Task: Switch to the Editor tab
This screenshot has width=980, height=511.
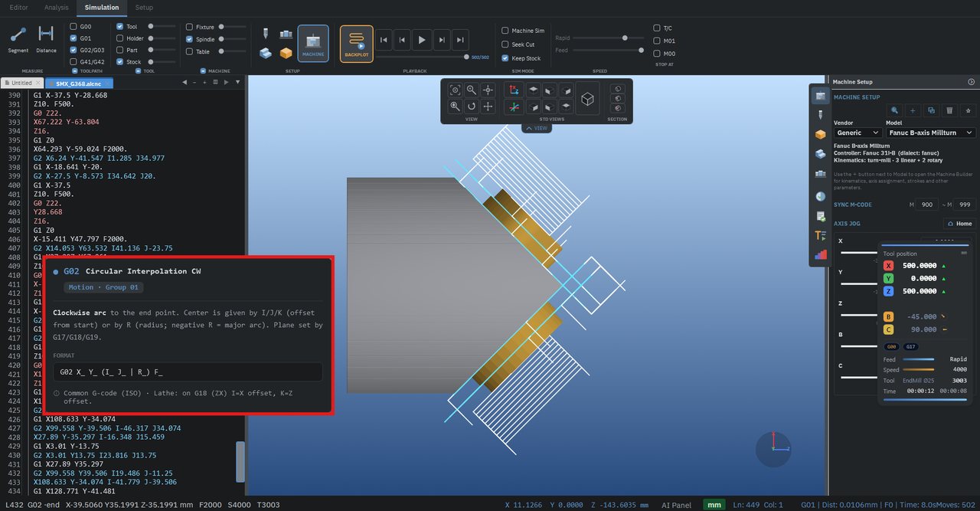Action: click(19, 8)
